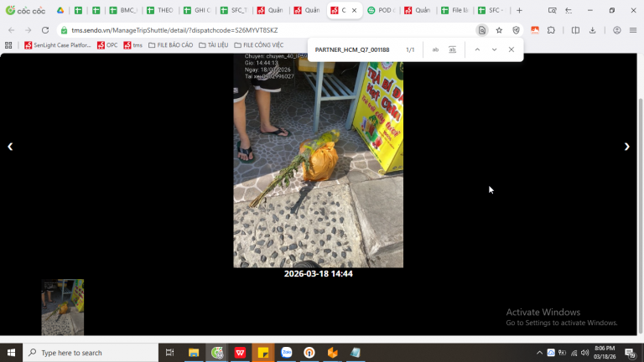Toggle the split view sidebar icon
Screen dimensions: 644x362
pyautogui.click(x=575, y=30)
